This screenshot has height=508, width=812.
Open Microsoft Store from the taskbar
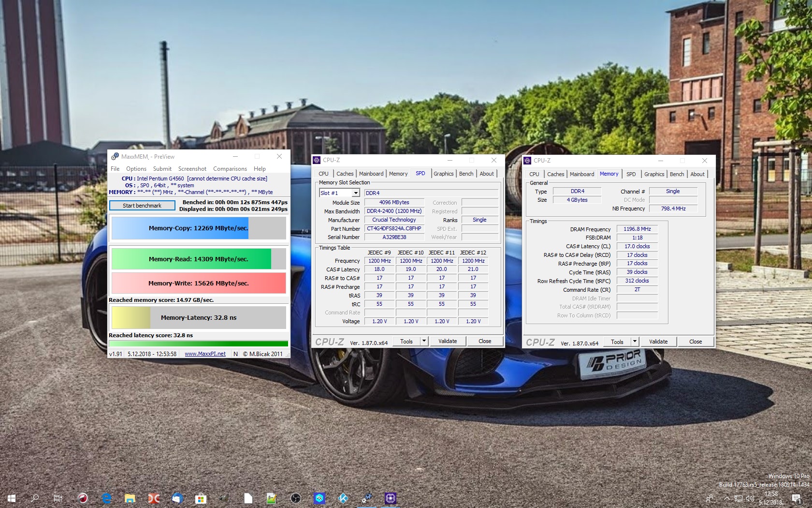coord(201,498)
